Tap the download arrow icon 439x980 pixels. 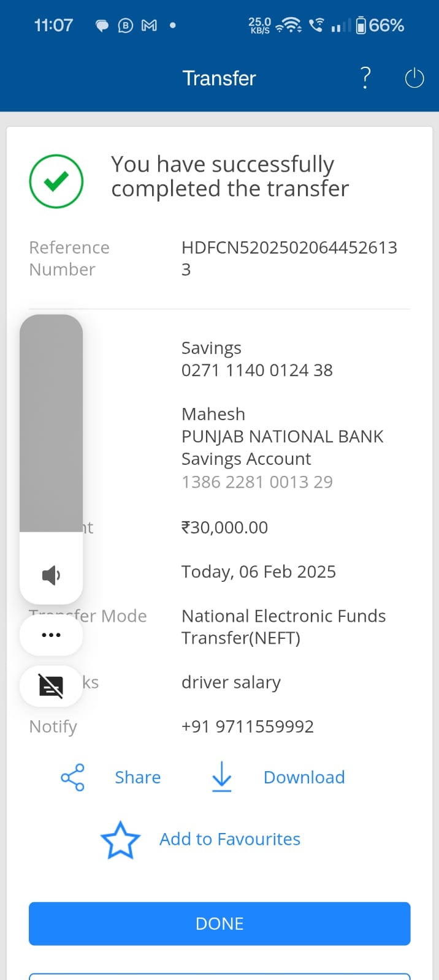[x=221, y=777]
